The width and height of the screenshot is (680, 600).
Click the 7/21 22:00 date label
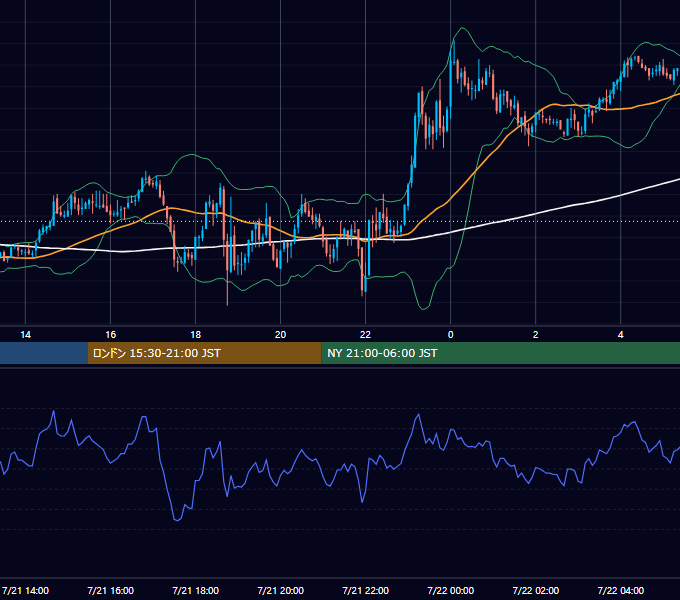click(366, 590)
